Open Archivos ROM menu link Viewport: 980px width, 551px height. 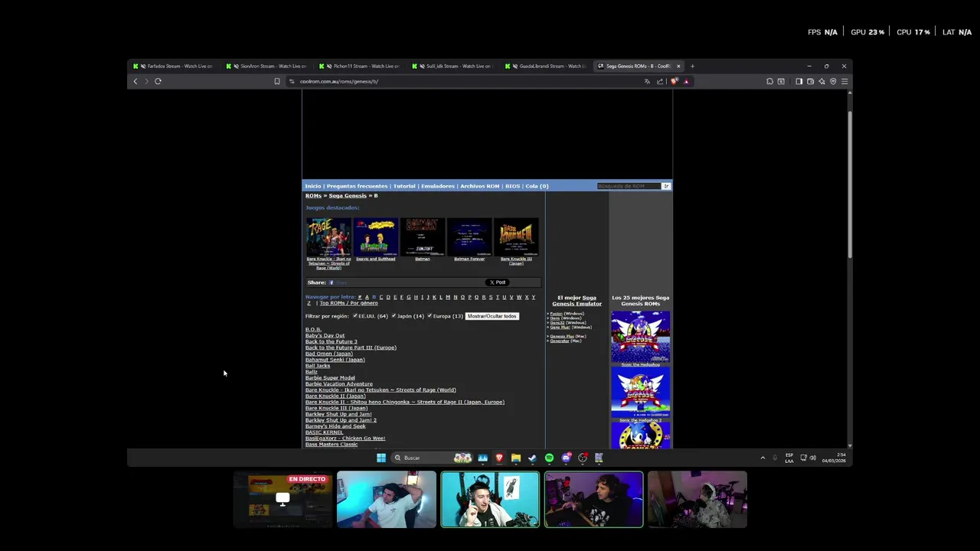[x=479, y=186]
